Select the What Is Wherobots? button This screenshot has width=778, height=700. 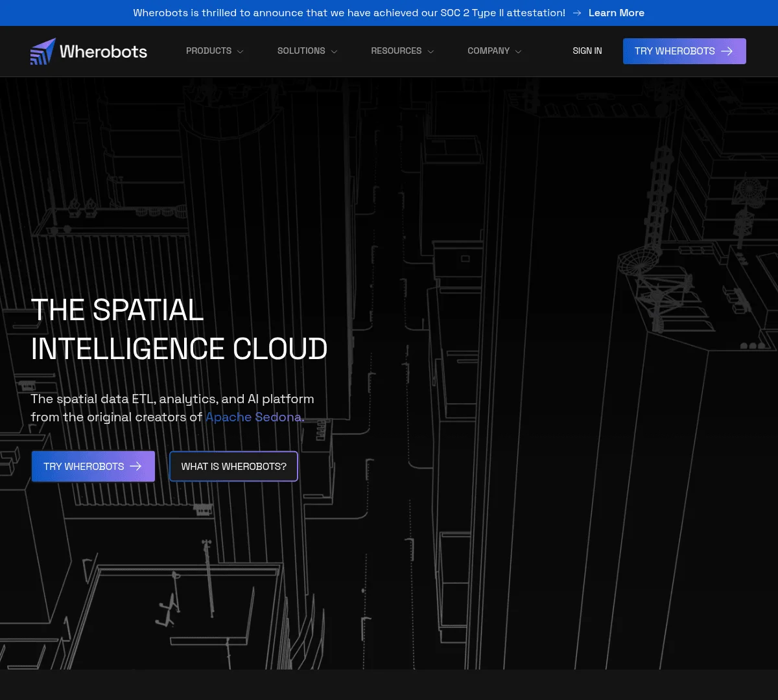(x=233, y=466)
